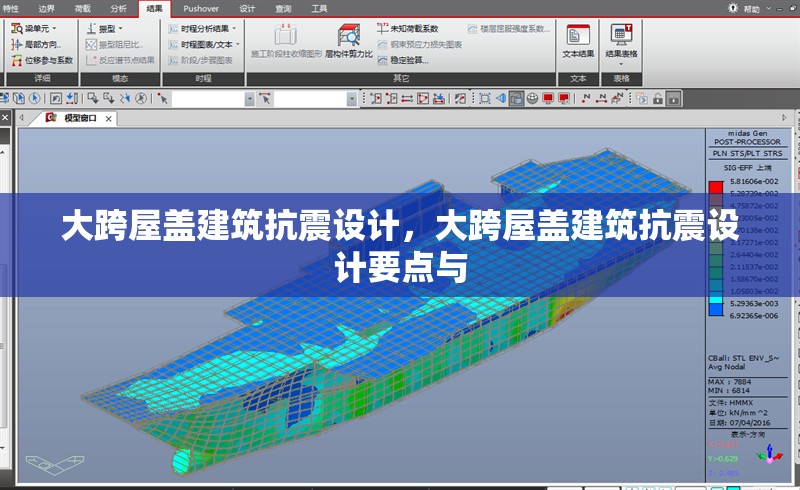
Task: Expand the 结果表格 dropdown arrow
Action: pyautogui.click(x=621, y=64)
